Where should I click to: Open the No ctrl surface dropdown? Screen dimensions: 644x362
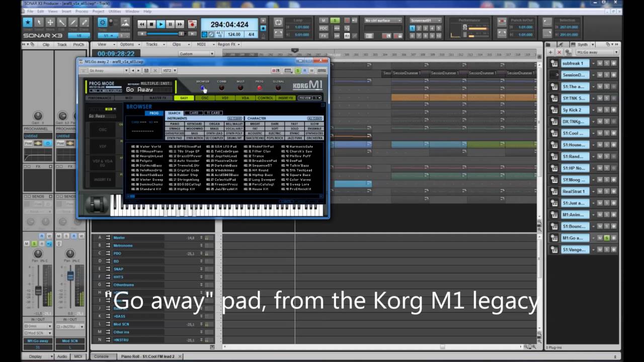[383, 21]
